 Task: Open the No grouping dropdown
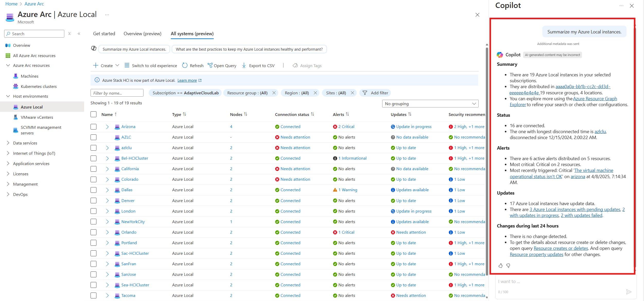pyautogui.click(x=430, y=104)
